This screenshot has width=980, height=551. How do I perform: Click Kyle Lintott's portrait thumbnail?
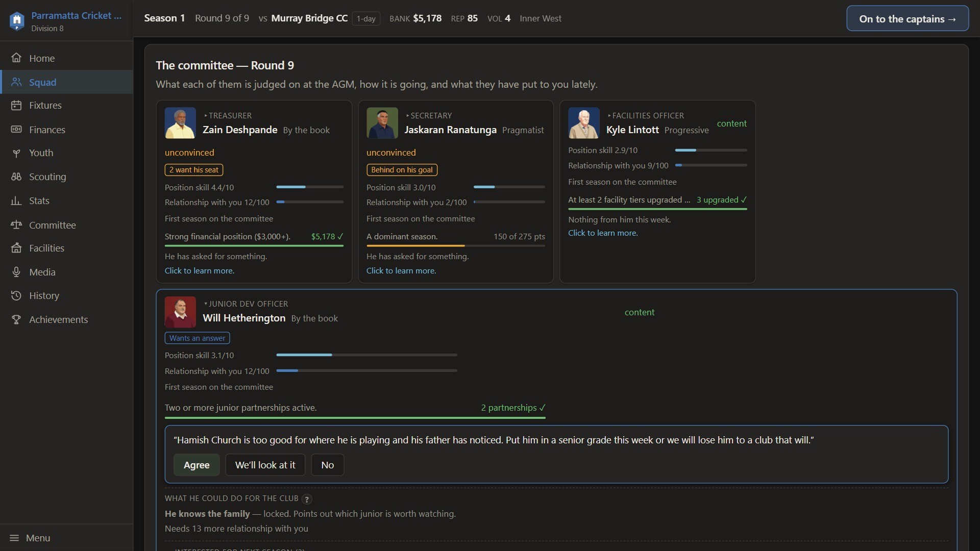pyautogui.click(x=584, y=123)
